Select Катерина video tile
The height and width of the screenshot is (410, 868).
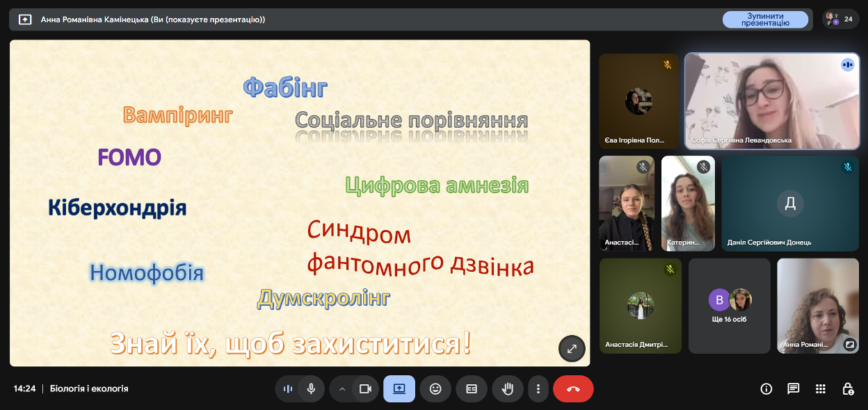click(x=688, y=203)
